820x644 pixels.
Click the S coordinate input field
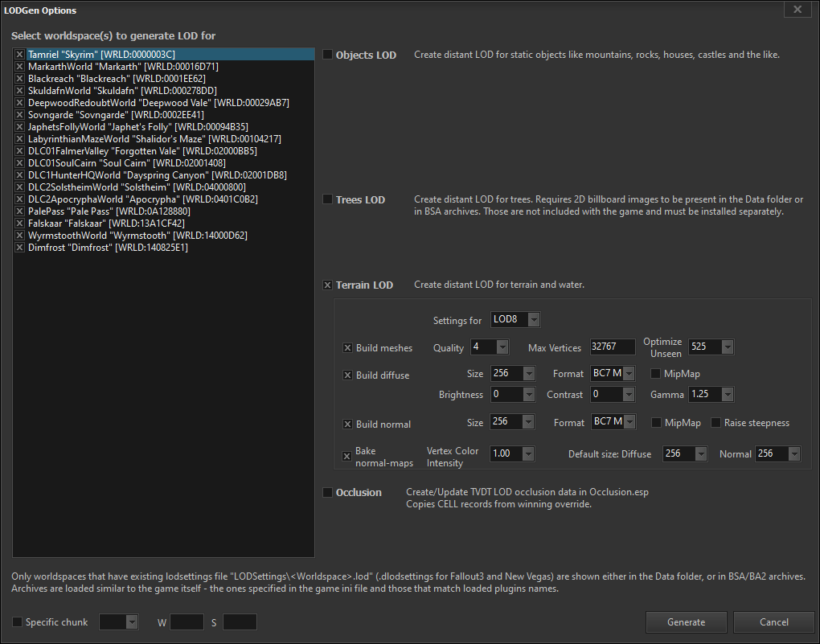point(240,622)
